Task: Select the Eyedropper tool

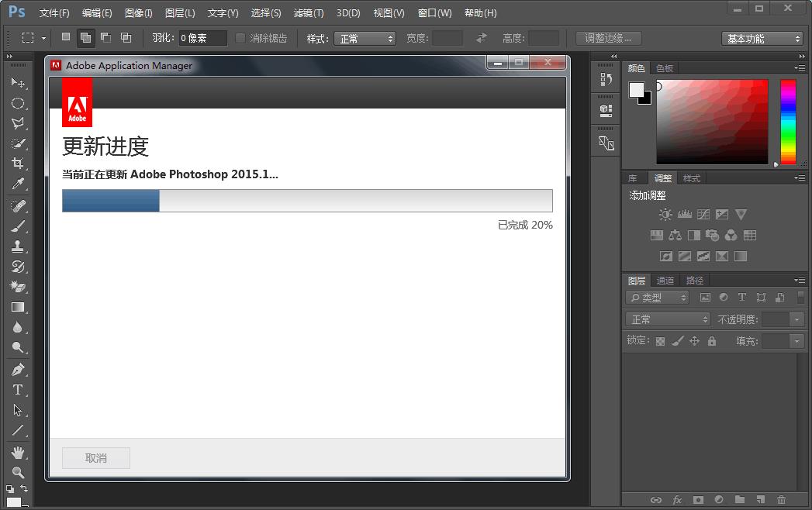Action: 18,184
